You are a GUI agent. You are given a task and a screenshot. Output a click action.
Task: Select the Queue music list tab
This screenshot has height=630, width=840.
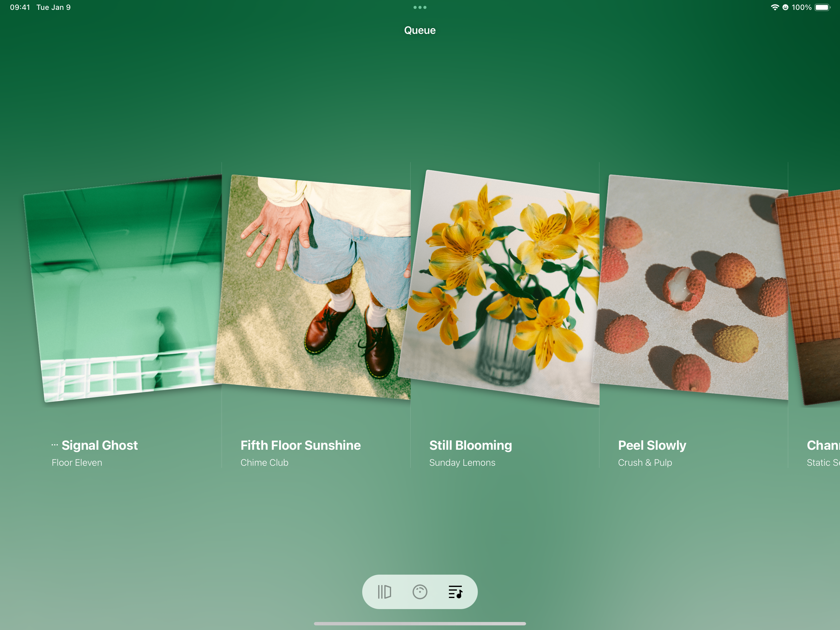pyautogui.click(x=455, y=592)
